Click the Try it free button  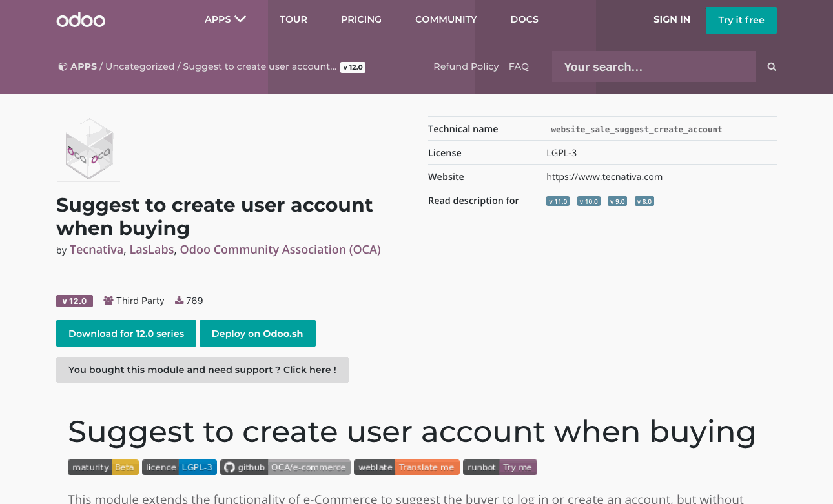click(741, 20)
